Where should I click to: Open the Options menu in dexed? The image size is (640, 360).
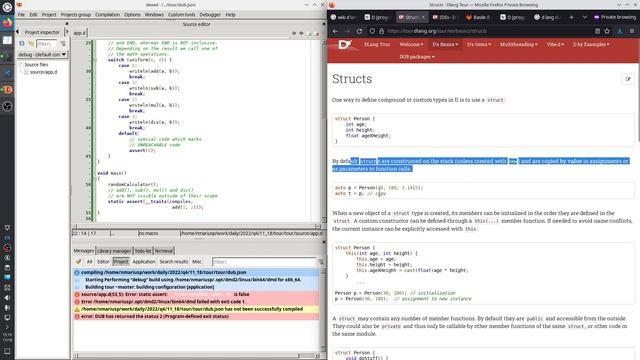pos(132,15)
